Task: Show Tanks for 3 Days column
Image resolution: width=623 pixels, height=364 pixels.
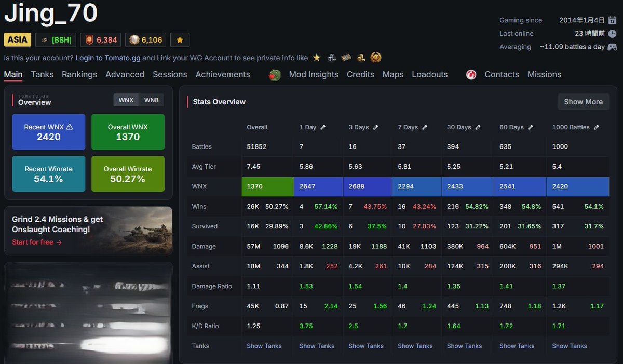Action: (x=366, y=346)
